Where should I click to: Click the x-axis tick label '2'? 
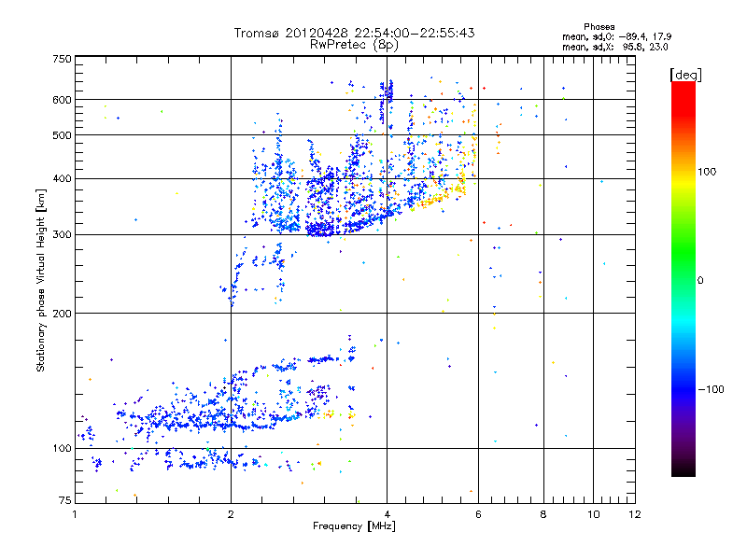[231, 514]
